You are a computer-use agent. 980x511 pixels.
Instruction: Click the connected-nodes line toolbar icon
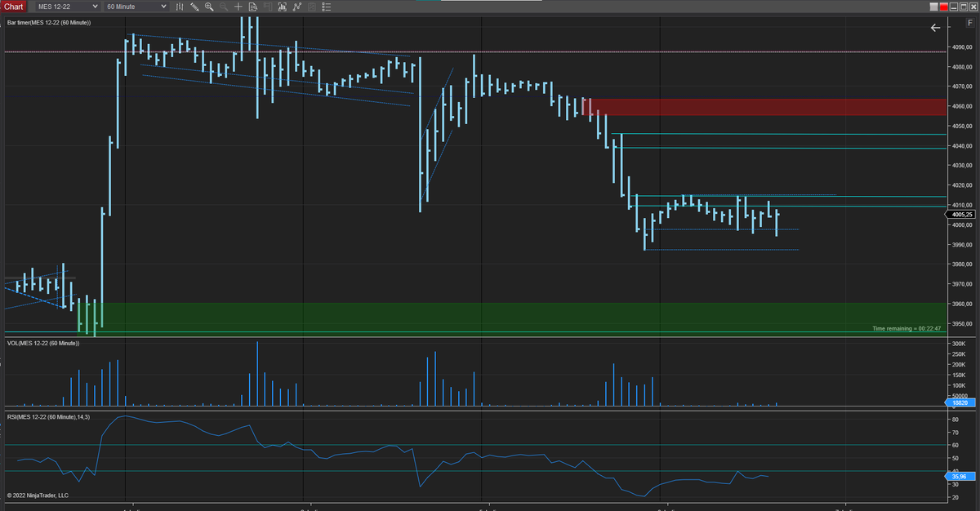click(x=296, y=7)
